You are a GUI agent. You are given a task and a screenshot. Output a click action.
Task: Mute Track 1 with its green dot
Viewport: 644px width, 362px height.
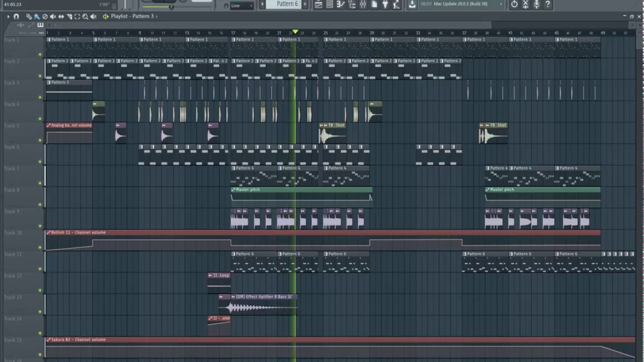point(40,54)
